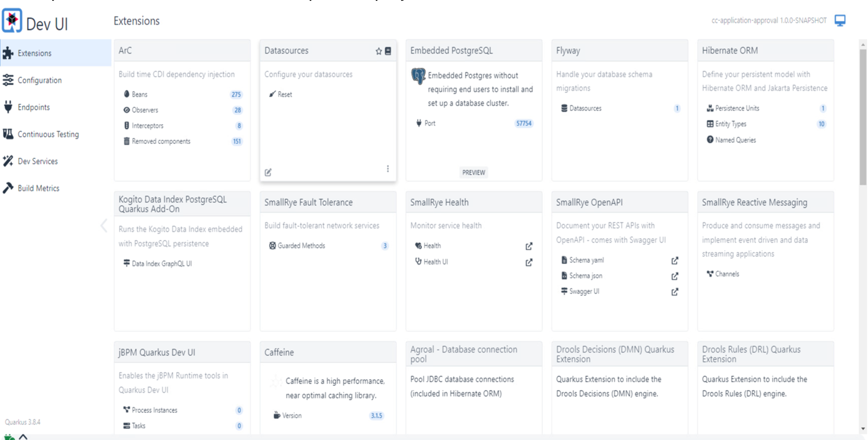Open the Datasources link in the Flyway card
868x440 pixels.
click(x=586, y=108)
